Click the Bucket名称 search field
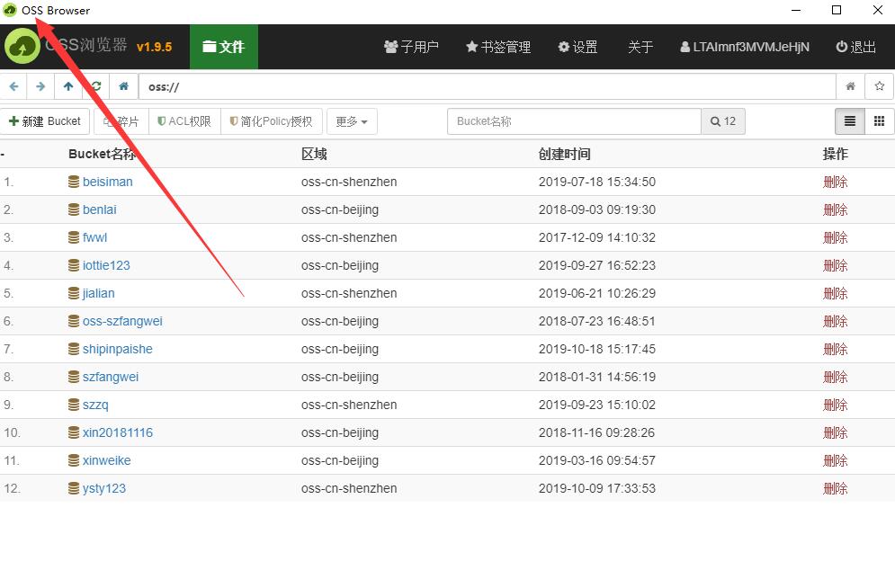The width and height of the screenshot is (895, 588). (573, 121)
